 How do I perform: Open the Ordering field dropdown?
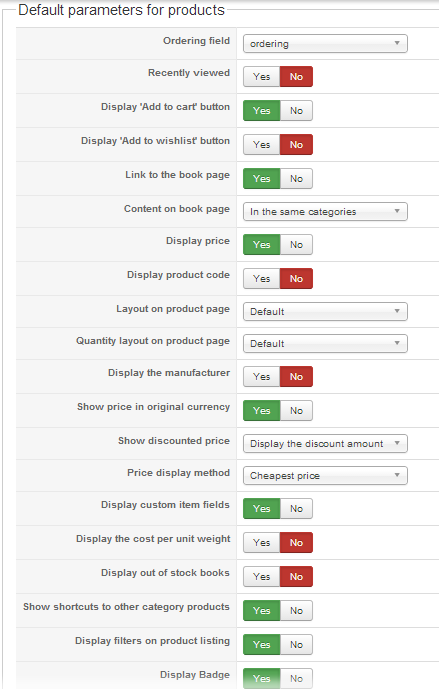325,44
